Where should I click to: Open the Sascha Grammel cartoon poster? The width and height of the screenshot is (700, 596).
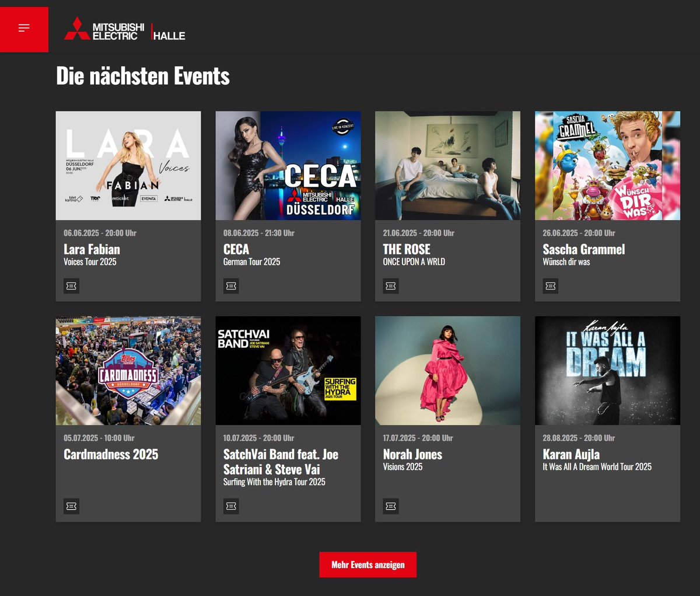tap(607, 166)
